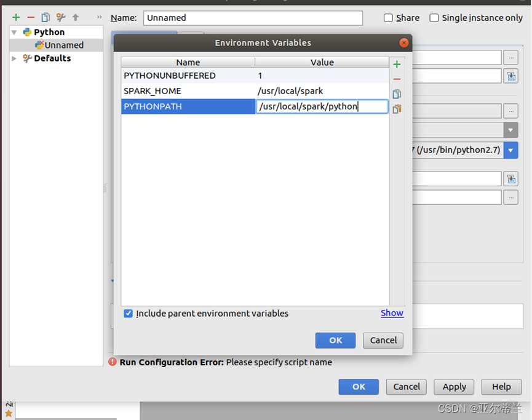The image size is (532, 420).
Task: Toggle Include parent environment variables checkbox
Action: pyautogui.click(x=129, y=314)
